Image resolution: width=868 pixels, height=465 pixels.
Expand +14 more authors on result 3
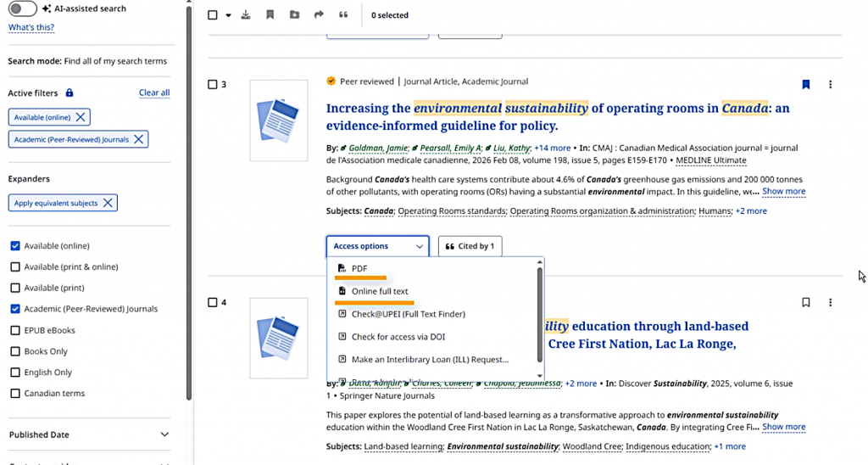click(552, 148)
